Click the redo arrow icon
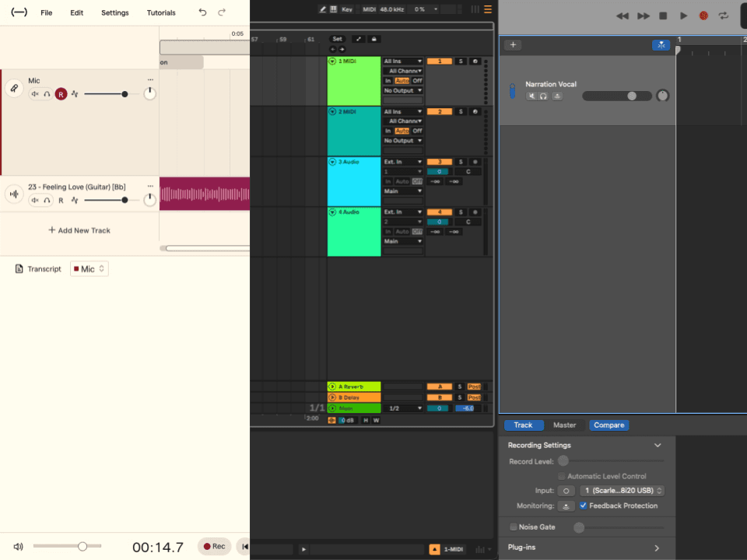747x560 pixels. [x=222, y=12]
